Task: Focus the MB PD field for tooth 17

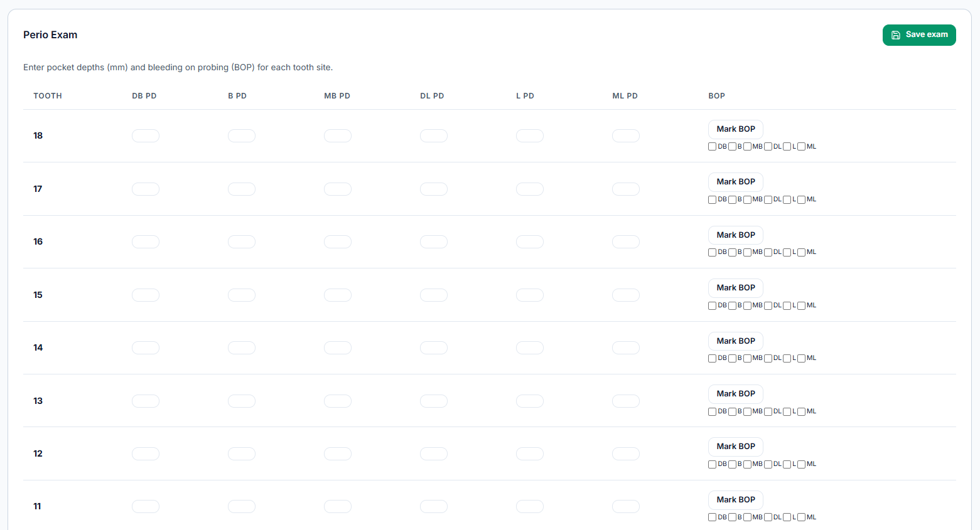Action: (x=338, y=189)
